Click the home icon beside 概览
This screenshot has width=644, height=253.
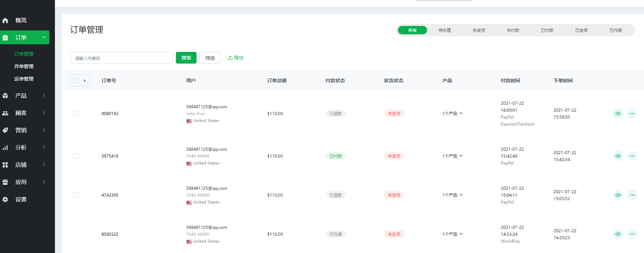tap(5, 20)
